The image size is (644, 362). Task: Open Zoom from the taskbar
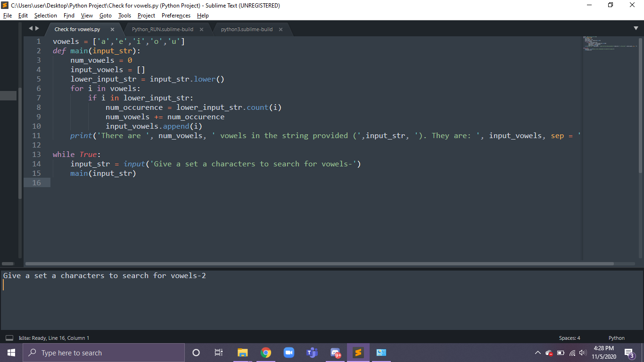pos(289,353)
